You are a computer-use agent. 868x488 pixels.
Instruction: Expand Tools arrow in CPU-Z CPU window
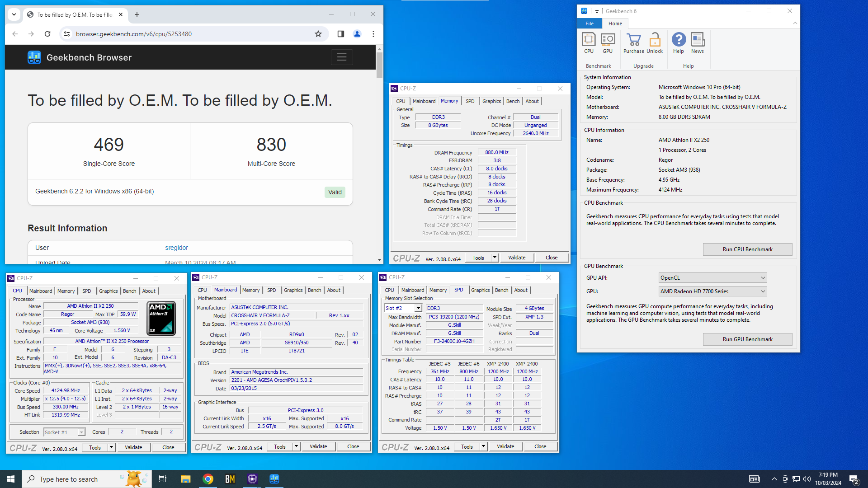click(111, 447)
